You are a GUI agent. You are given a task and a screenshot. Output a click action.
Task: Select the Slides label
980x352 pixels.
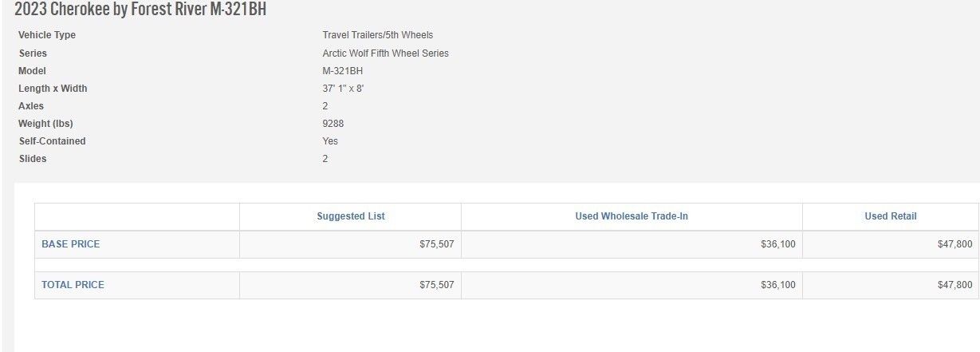point(33,159)
